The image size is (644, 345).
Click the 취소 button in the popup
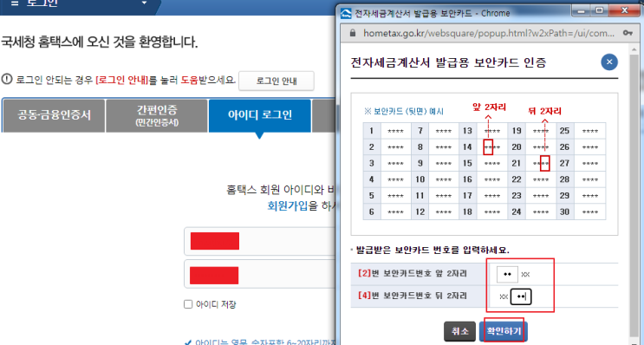459,331
